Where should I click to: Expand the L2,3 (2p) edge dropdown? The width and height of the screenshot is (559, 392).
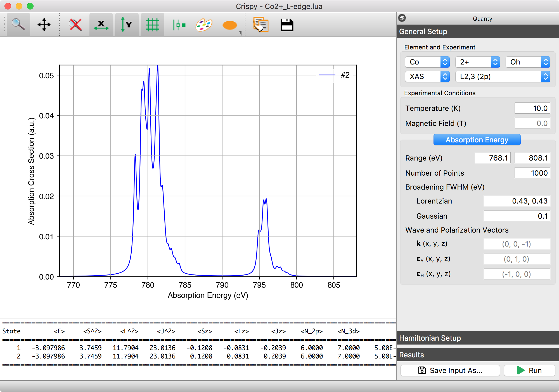[502, 77]
